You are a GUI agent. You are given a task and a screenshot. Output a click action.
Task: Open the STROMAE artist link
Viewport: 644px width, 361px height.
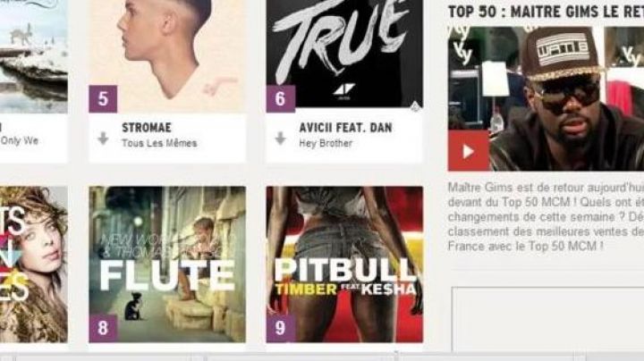pos(147,128)
